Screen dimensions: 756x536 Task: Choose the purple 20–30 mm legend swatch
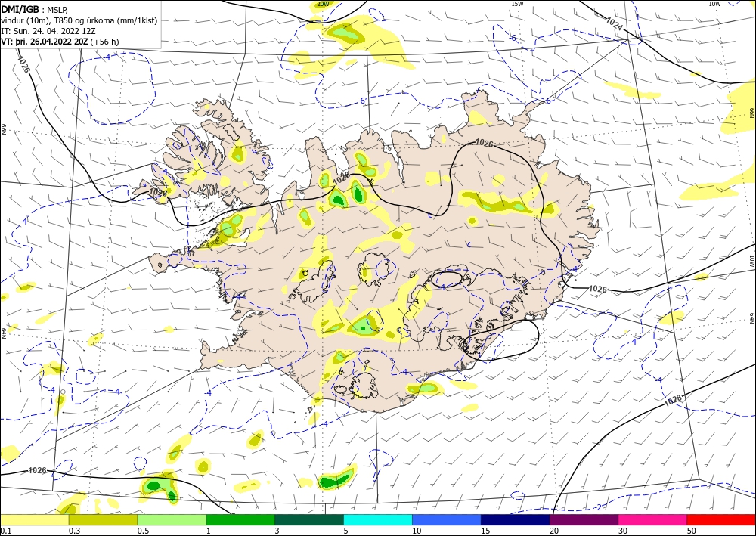point(584,519)
